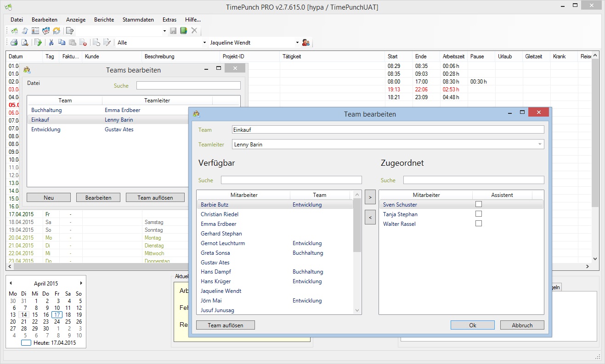
Task: Select day 14 in April calendar
Action: 24,315
